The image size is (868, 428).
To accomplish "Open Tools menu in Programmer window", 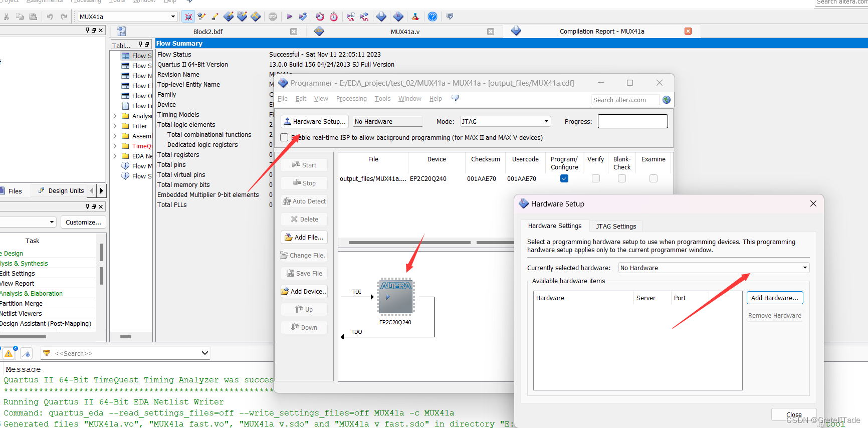I will (x=382, y=99).
